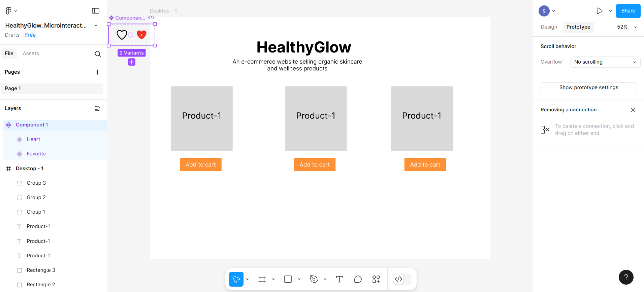Image resolution: width=644 pixels, height=292 pixels.
Task: Open the Actions tool
Action: coord(376,279)
